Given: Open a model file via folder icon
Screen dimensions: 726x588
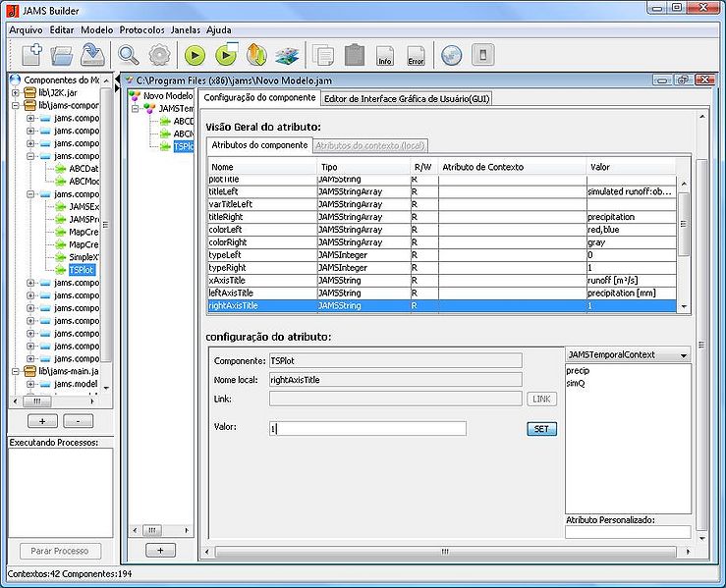Looking at the screenshot, I should [64, 55].
